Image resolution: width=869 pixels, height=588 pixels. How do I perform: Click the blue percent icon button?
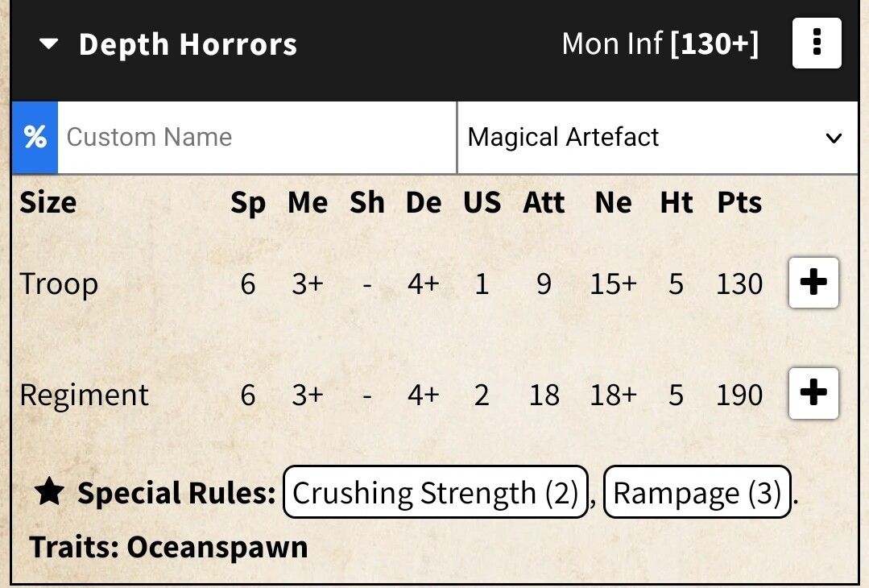pos(35,138)
